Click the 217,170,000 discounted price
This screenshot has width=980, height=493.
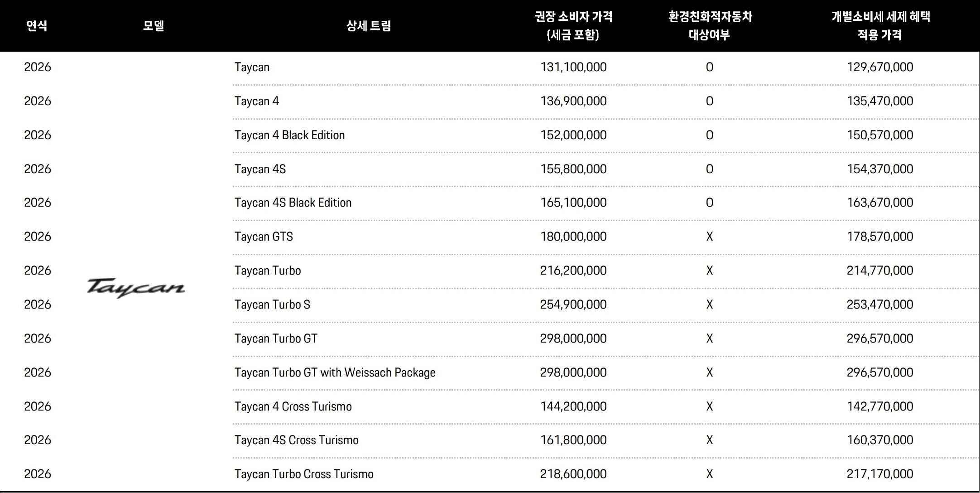pos(880,474)
